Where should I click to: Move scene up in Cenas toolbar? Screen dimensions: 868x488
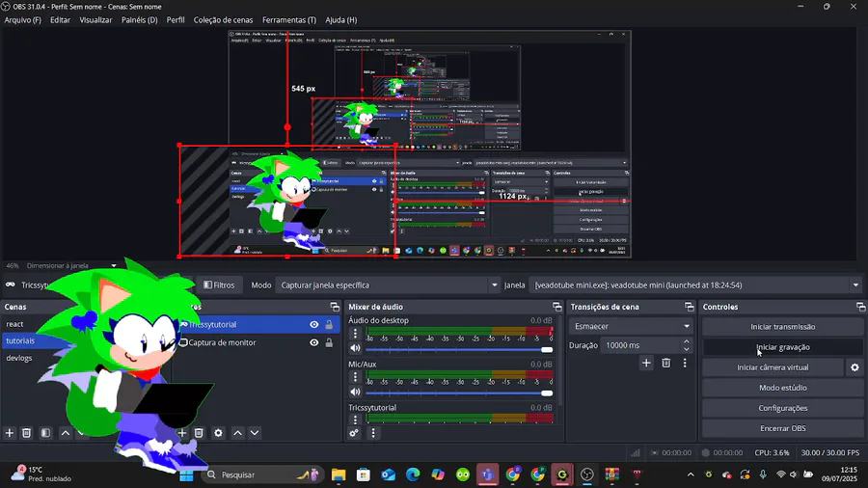click(66, 433)
